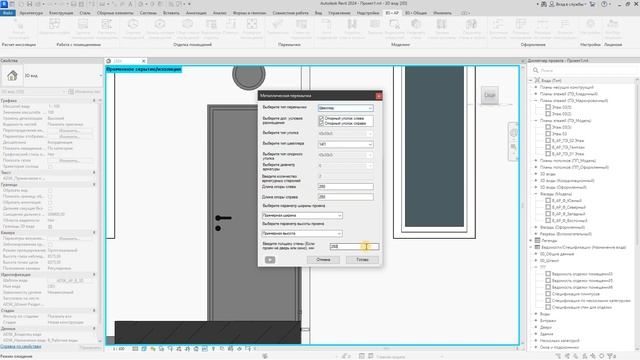Expand Планы несущих конструкций in project browser
The image size is (640, 360).
(536, 87)
